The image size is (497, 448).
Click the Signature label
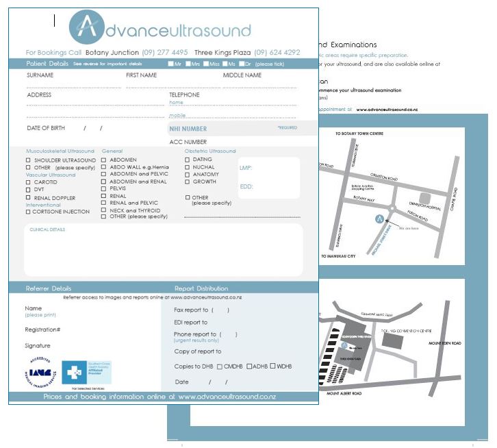click(38, 346)
